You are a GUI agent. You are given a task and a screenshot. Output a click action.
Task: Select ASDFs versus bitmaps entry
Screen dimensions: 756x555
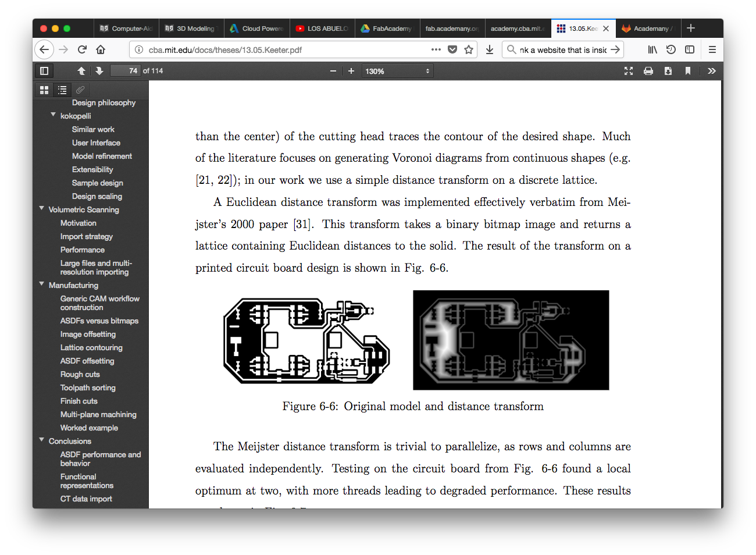(x=99, y=321)
